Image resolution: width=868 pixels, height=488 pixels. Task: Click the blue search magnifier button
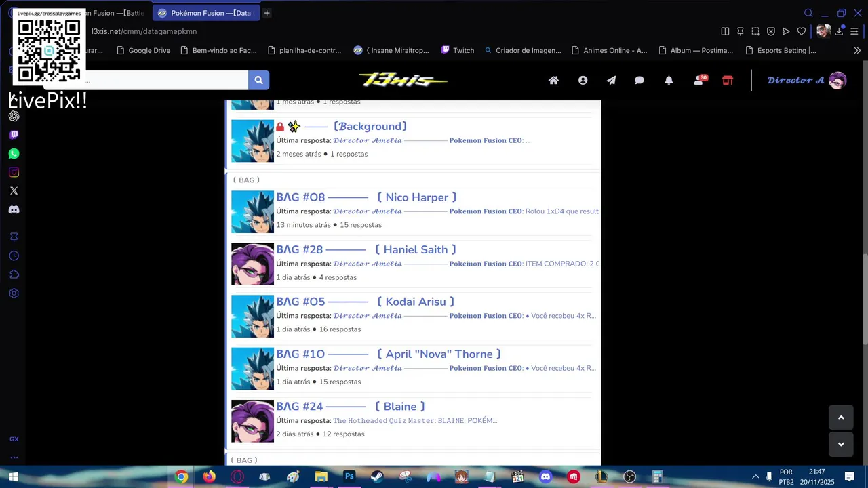tap(258, 80)
